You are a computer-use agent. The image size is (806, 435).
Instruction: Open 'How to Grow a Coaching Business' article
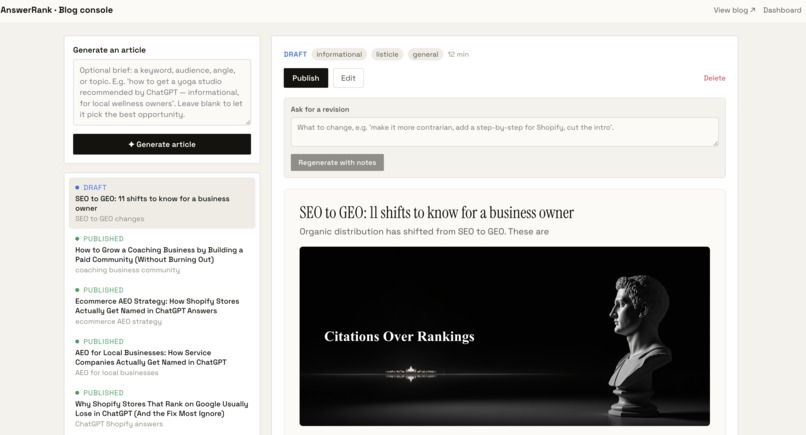click(162, 255)
